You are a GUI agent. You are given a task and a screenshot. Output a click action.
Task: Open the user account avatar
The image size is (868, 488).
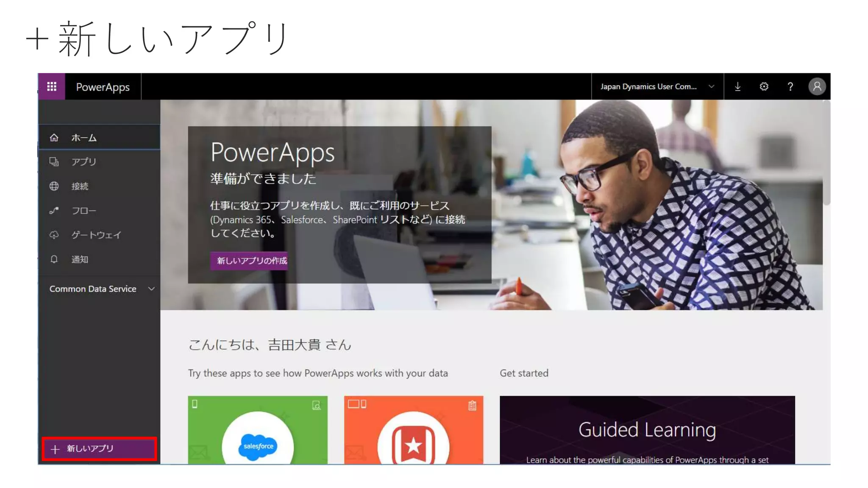817,86
